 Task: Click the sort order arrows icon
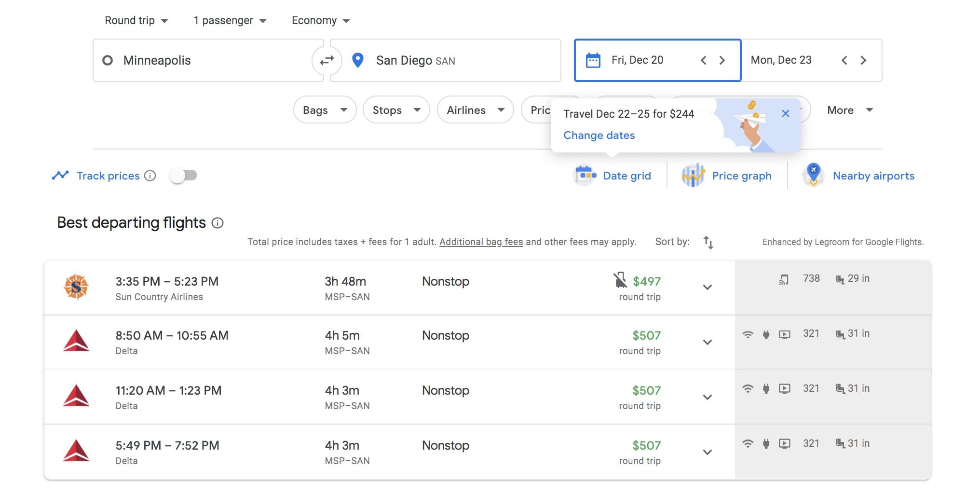pos(708,243)
